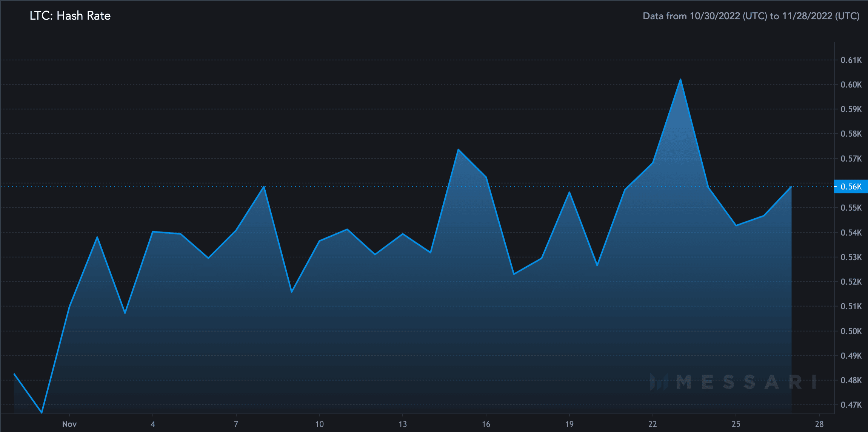Click the 0.48K y-axis label
This screenshot has width=868, height=432.
pos(851,380)
